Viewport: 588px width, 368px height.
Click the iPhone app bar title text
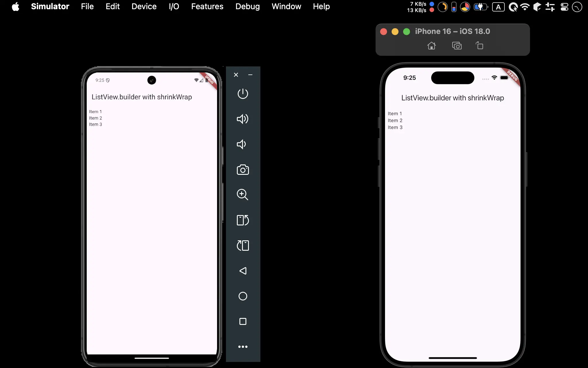452,98
